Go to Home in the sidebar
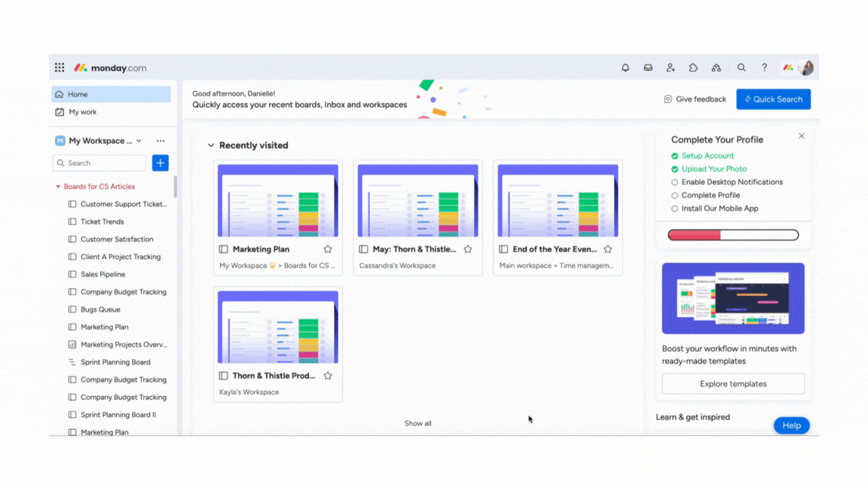The width and height of the screenshot is (868, 488). coord(111,94)
